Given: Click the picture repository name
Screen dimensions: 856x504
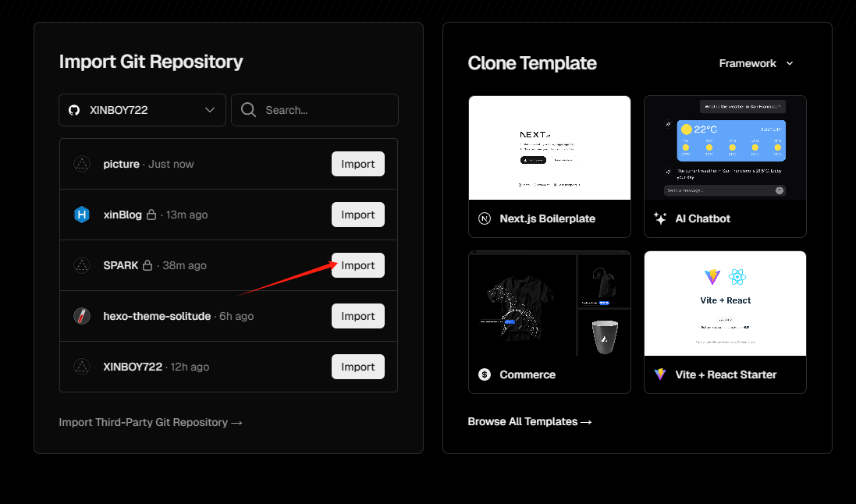Looking at the screenshot, I should pos(121,164).
